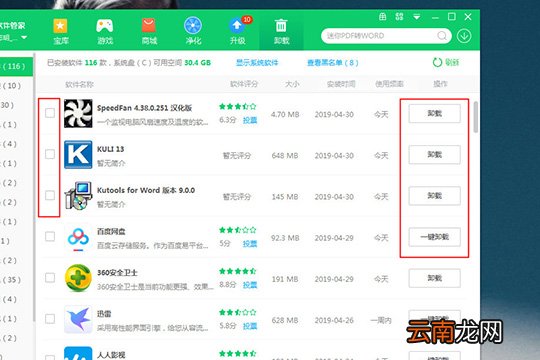540x360 pixels.
Task: Click the search magnifier icon
Action: click(x=442, y=35)
